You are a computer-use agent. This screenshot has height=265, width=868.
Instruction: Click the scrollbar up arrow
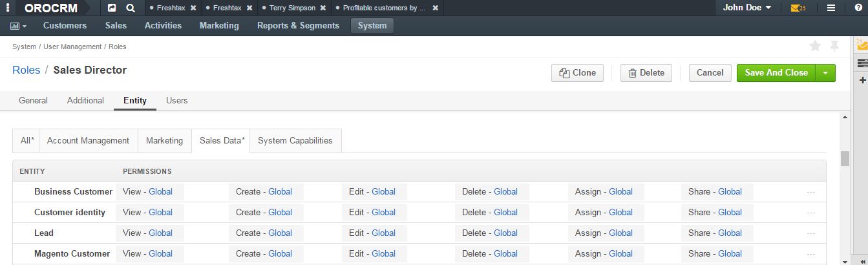point(845,117)
